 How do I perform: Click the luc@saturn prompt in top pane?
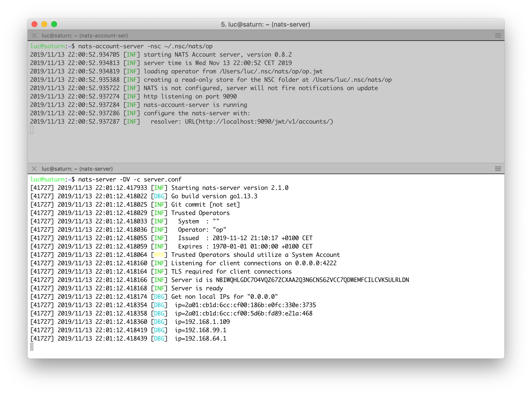pos(48,46)
